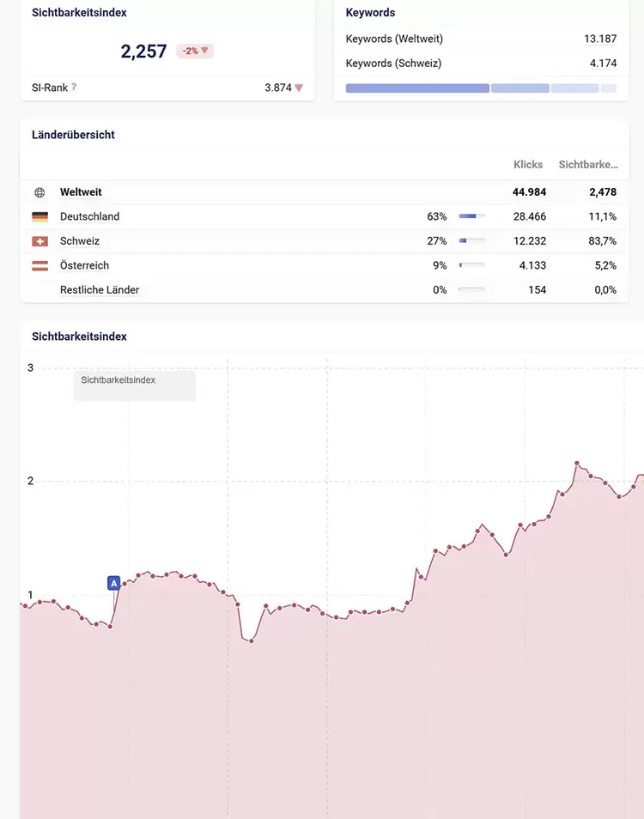Click the chart's highest peak data point

577,463
